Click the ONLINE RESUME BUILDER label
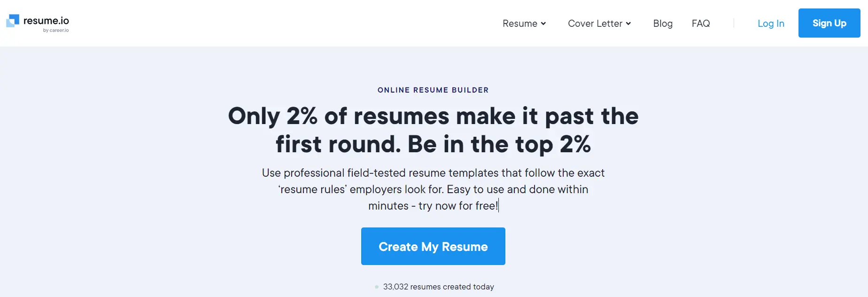Screen dimensions: 868x297 point(433,90)
